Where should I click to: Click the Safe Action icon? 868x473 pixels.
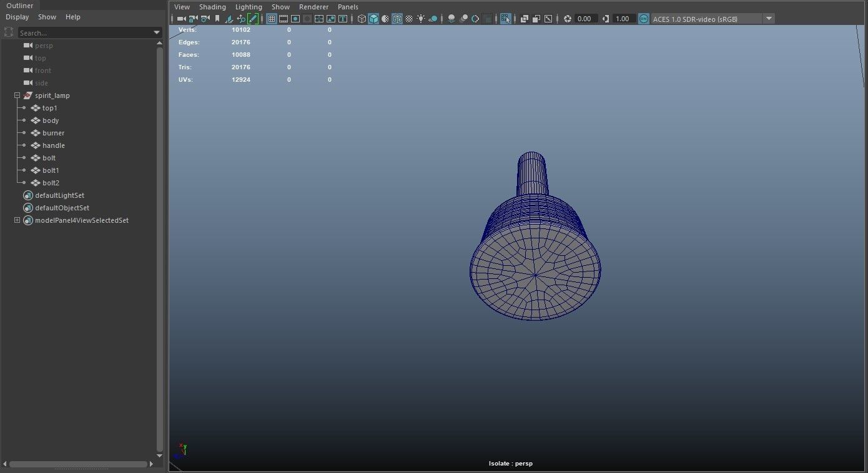[331, 19]
